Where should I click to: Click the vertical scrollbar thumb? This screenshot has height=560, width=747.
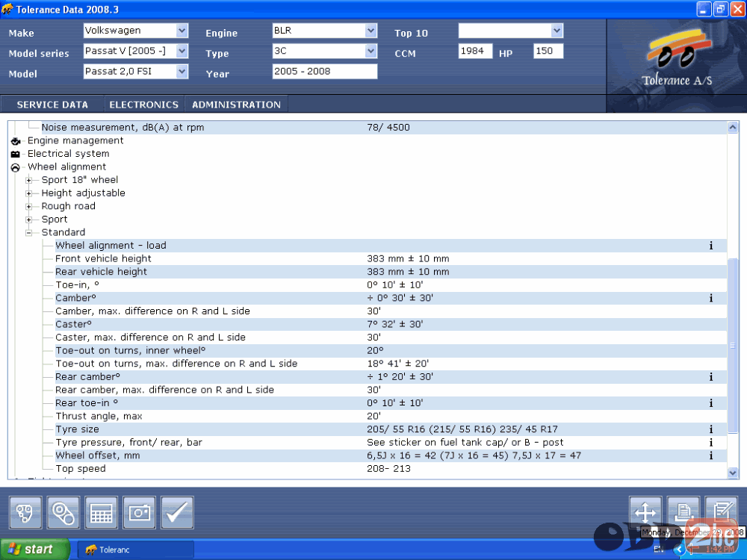click(x=733, y=346)
